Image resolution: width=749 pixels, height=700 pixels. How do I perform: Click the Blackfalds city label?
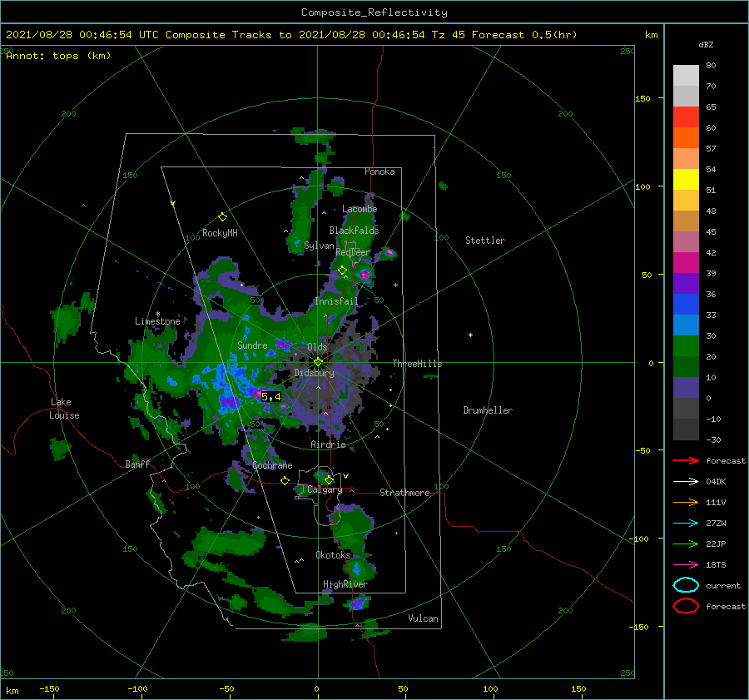click(354, 231)
